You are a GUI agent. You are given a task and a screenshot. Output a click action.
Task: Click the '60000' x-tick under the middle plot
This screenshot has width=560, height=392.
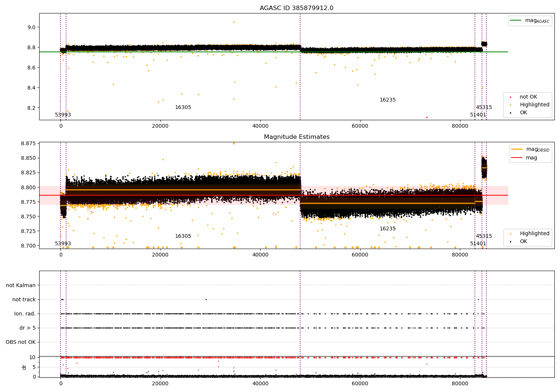click(x=360, y=255)
